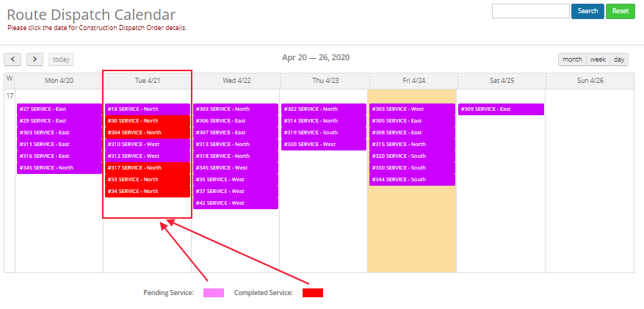
Task: Open #320 SERVICE - South event
Action: [413, 156]
